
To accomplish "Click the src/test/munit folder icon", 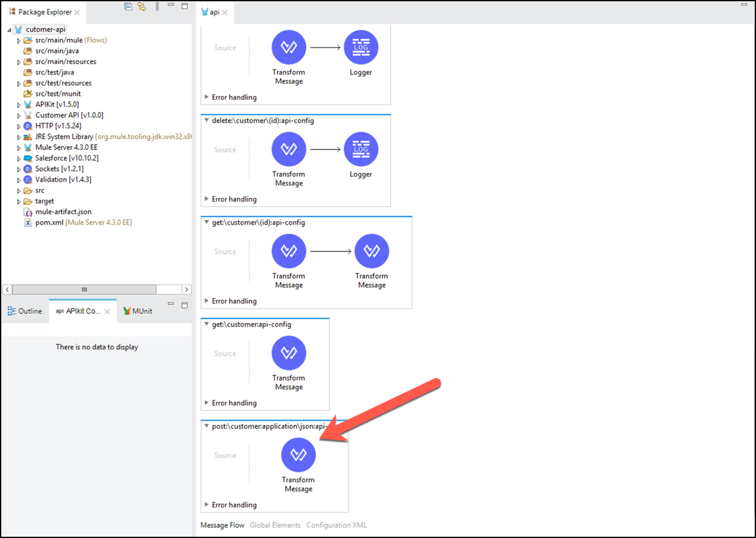I will (28, 94).
